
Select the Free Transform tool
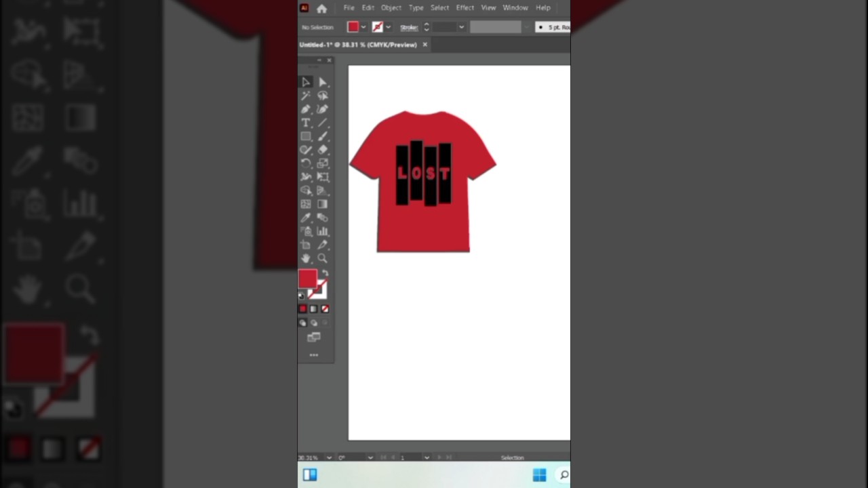click(x=323, y=177)
